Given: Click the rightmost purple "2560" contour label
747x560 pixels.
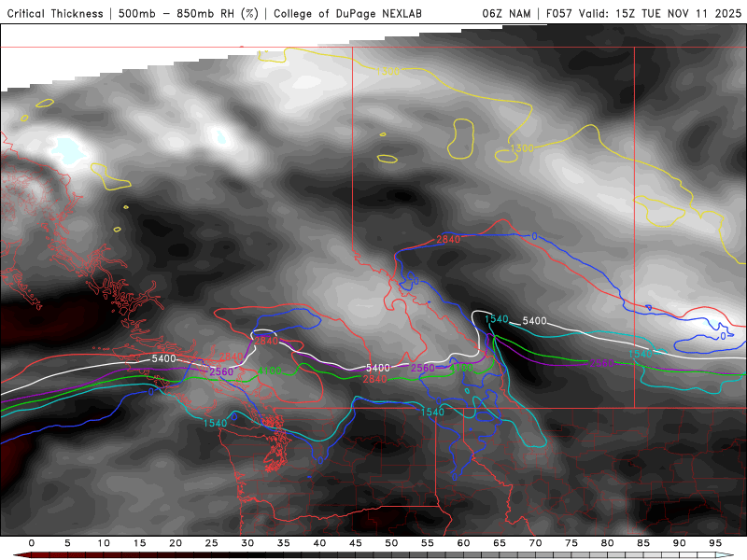Looking at the screenshot, I should coord(601,363).
